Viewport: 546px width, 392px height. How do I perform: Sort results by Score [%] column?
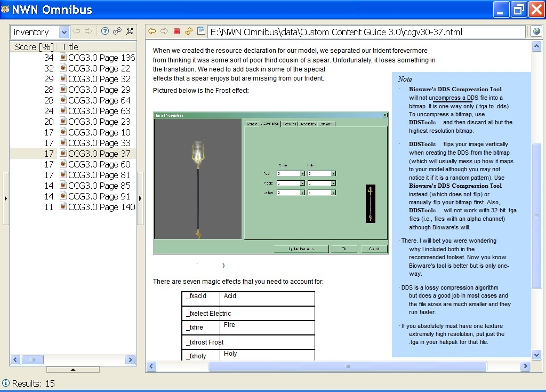click(34, 47)
